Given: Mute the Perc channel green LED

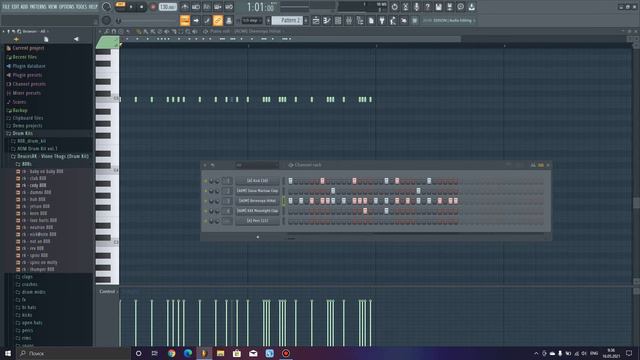Looking at the screenshot, I should (205, 221).
